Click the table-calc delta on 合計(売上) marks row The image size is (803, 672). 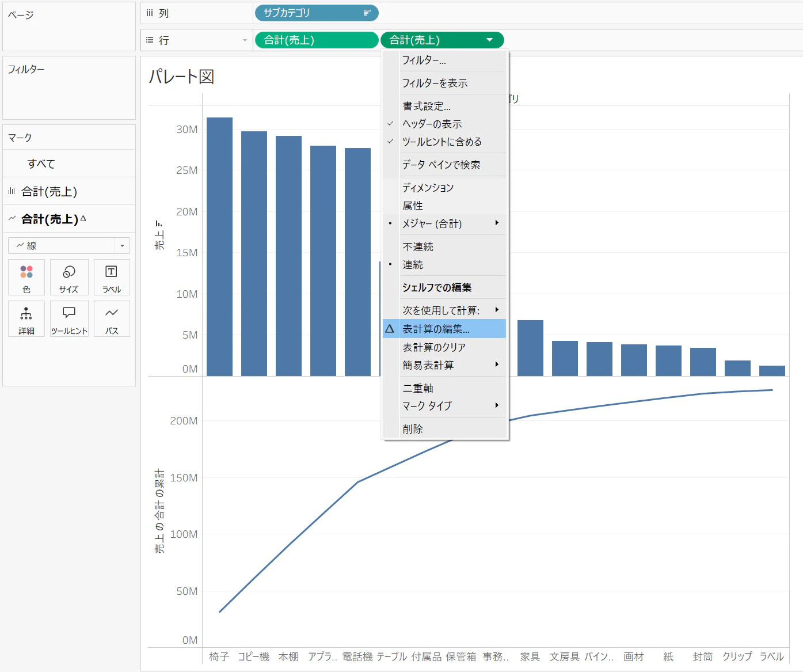(x=83, y=218)
